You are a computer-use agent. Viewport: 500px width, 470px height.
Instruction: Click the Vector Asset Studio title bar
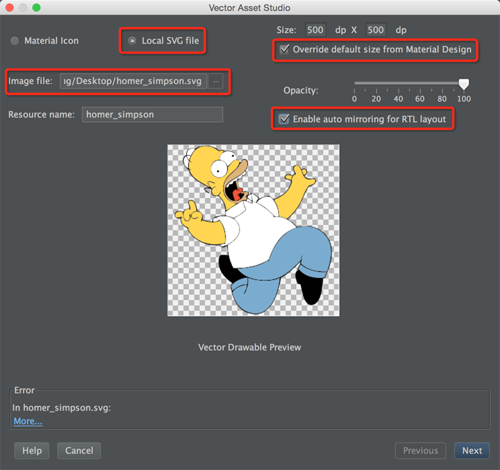click(x=249, y=8)
